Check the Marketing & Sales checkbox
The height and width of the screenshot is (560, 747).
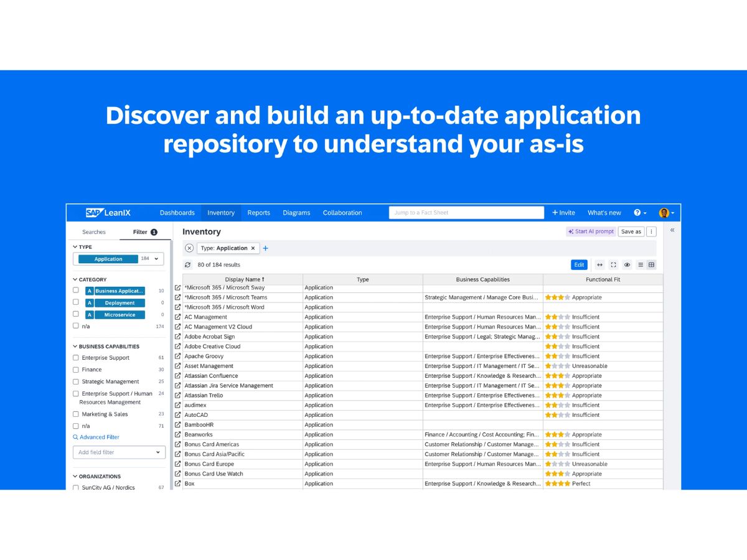coord(76,414)
